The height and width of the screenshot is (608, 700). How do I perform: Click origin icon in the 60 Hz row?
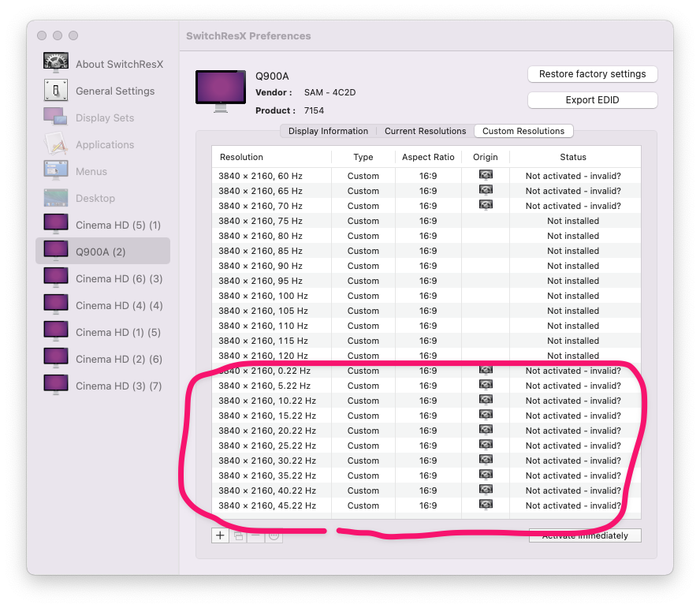point(486,174)
